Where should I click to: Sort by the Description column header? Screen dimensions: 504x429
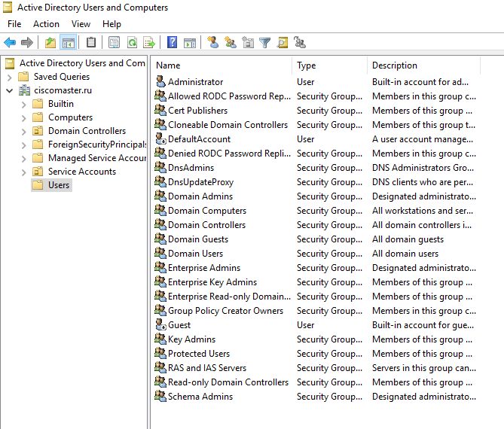point(423,65)
